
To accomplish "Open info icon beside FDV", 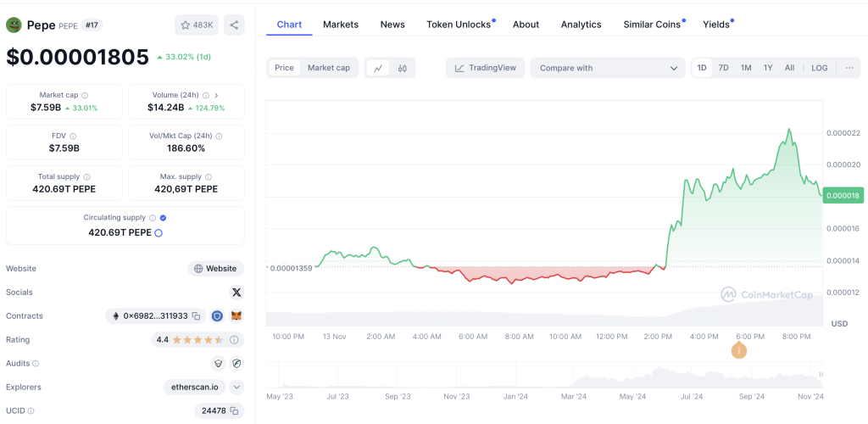I will click(73, 137).
